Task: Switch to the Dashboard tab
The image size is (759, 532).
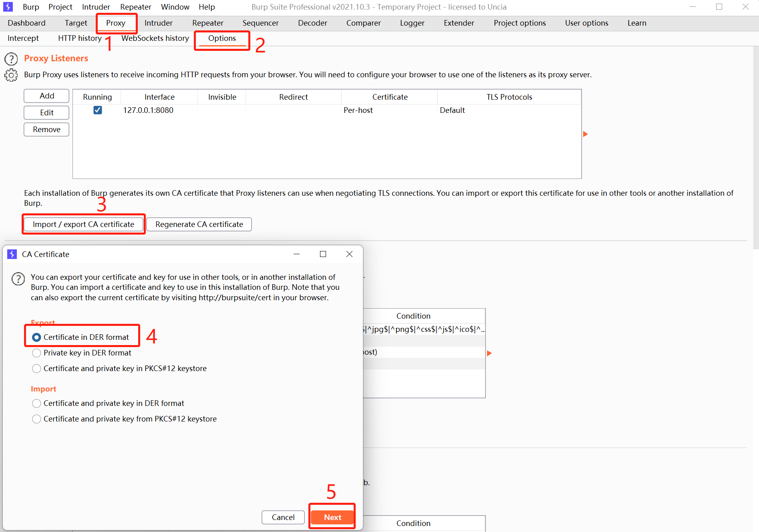Action: coord(26,23)
